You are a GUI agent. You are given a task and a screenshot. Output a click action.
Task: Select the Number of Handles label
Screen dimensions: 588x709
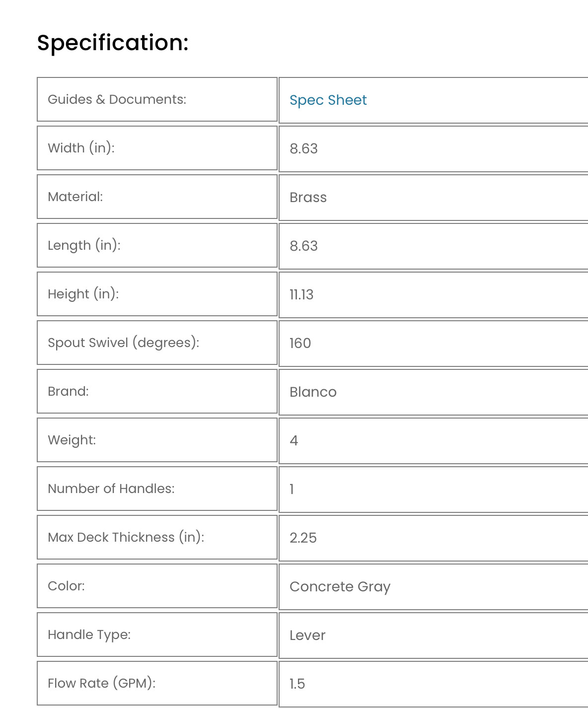[x=111, y=489]
